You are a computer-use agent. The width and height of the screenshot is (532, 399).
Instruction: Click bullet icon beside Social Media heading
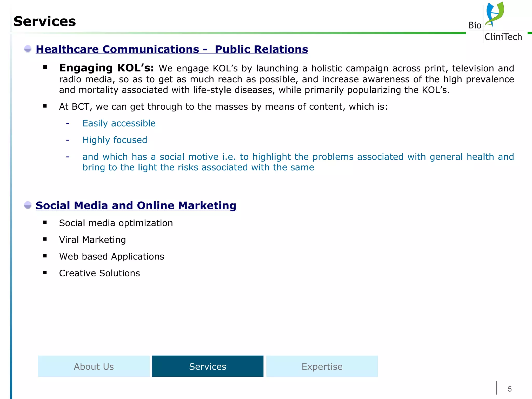tap(28, 205)
